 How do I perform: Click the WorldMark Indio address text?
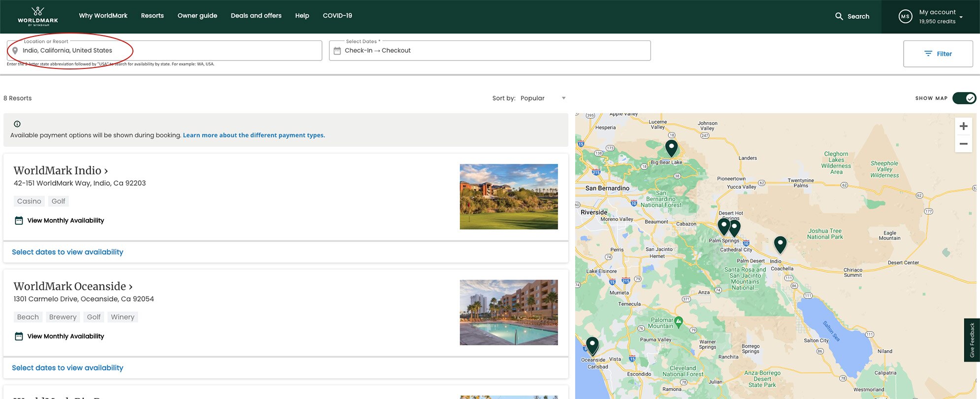pyautogui.click(x=80, y=183)
